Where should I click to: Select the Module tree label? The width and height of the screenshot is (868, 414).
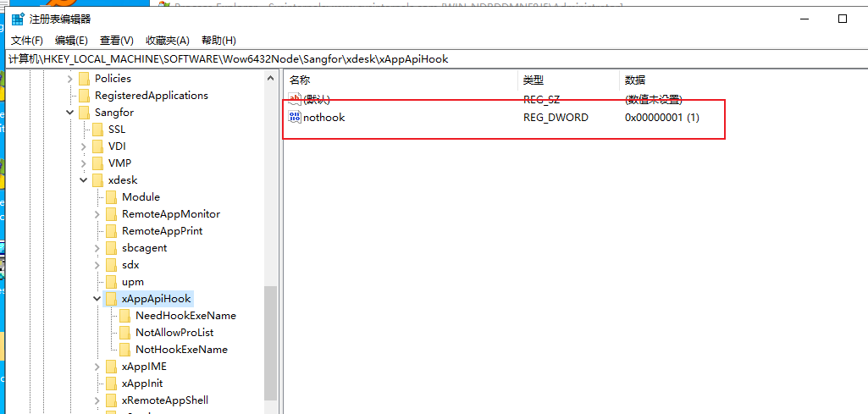[x=141, y=197]
